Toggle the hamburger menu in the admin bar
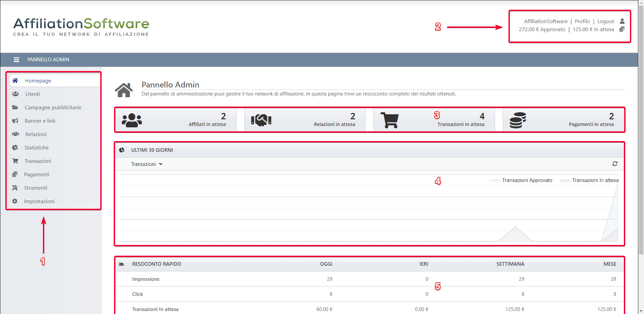Image resolution: width=644 pixels, height=314 pixels. click(x=16, y=60)
